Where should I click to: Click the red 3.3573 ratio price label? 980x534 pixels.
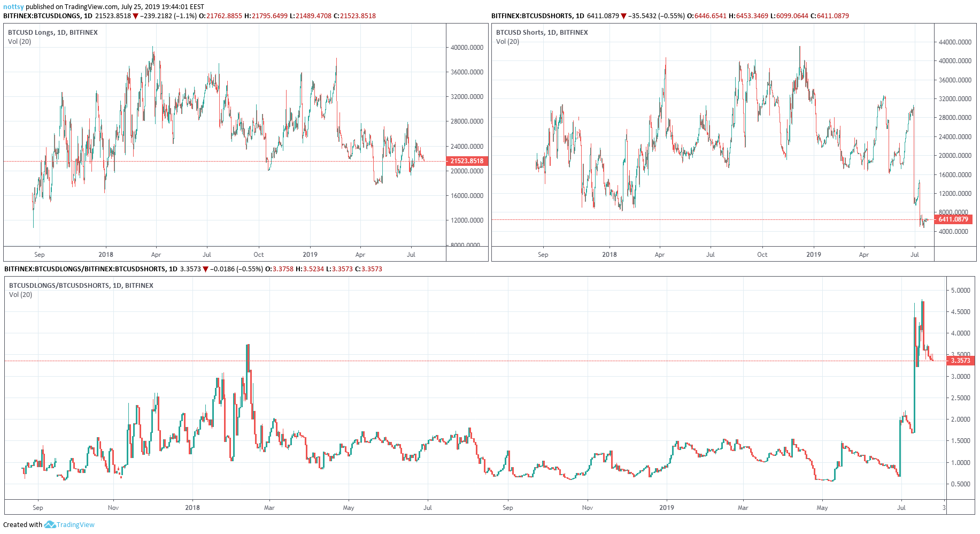(960, 361)
